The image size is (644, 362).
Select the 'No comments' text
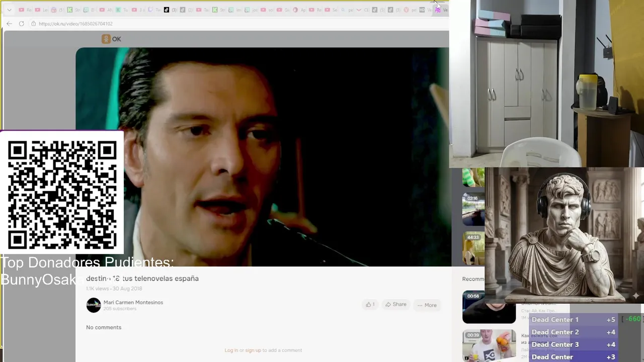tap(104, 327)
